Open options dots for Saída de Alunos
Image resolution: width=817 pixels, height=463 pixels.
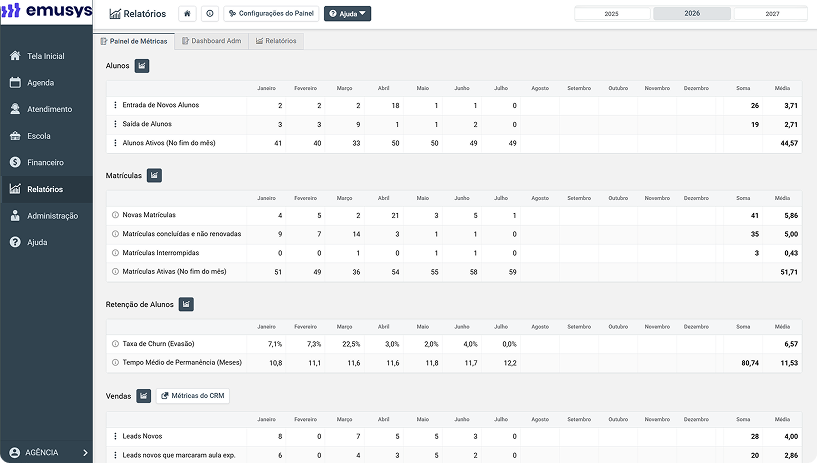click(115, 124)
